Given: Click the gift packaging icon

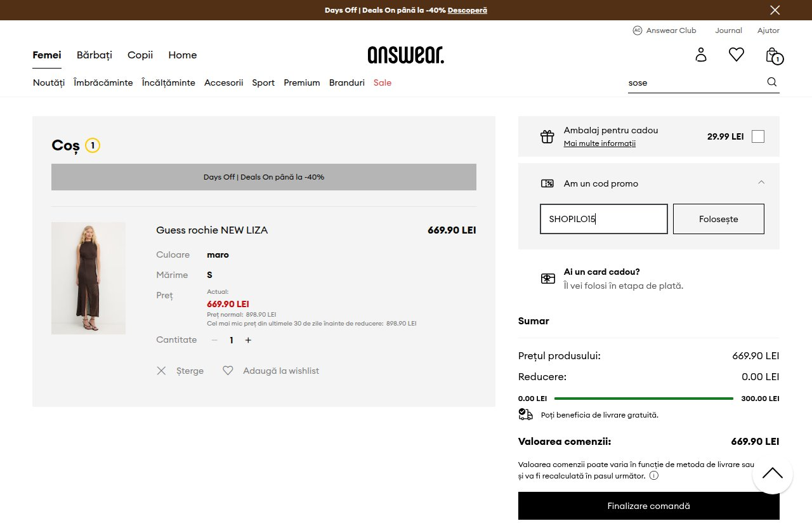Looking at the screenshot, I should 547,136.
